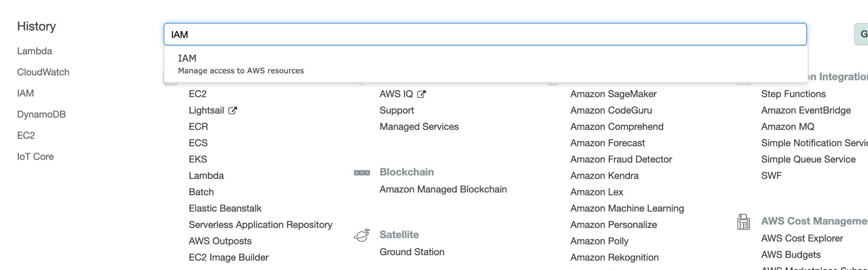Viewport: 868px width, 270px height.
Task: Focus the service search box containing IAM
Action: tap(485, 34)
